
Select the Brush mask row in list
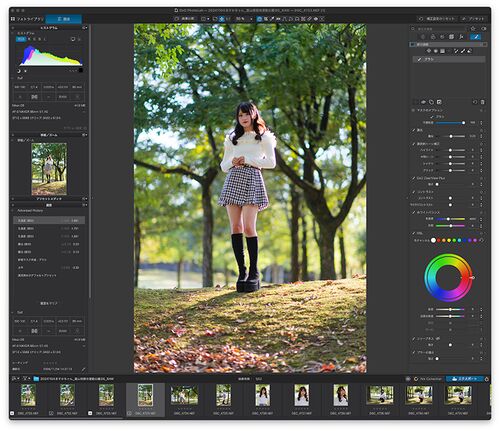(449, 59)
